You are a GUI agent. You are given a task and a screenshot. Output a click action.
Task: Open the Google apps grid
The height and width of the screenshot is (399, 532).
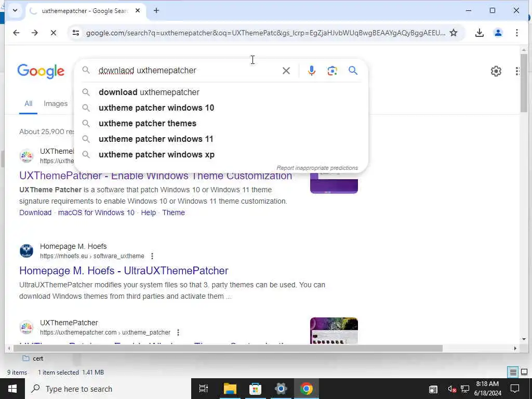click(517, 71)
